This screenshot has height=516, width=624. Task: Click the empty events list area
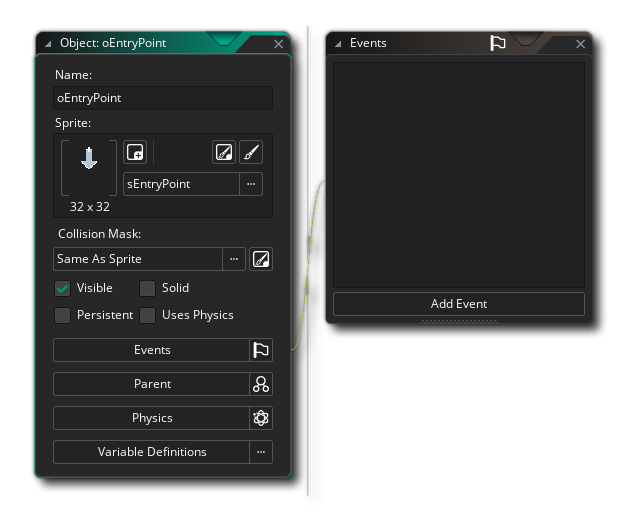click(459, 175)
